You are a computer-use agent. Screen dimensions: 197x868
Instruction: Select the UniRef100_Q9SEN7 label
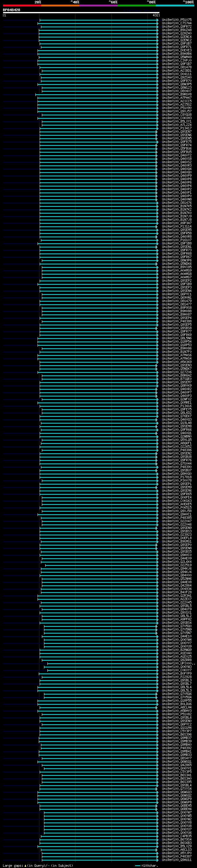coord(177,131)
